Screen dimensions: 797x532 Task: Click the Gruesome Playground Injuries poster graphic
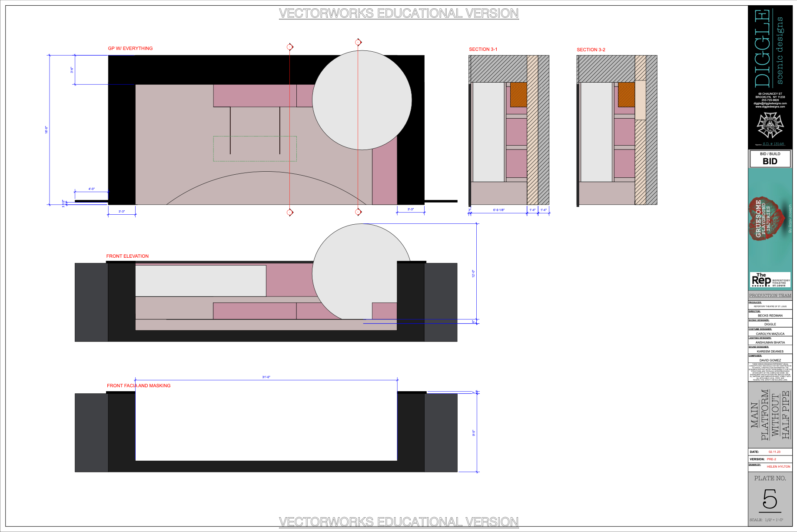click(x=770, y=219)
